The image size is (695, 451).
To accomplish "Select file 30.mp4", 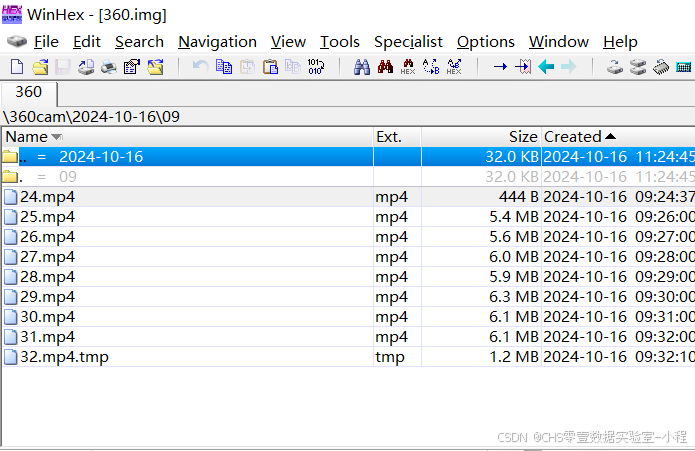I will tap(348, 317).
